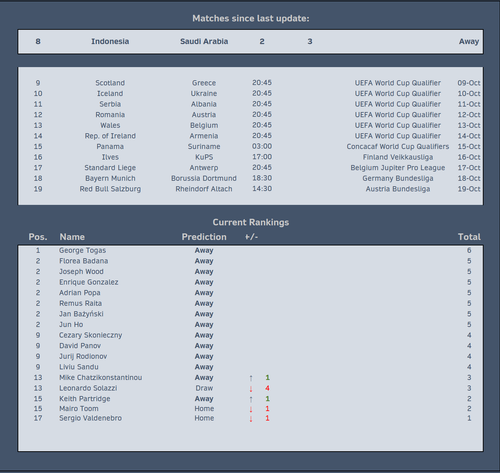
Task: Select Borussia Dortmund in fixtures
Action: coord(204,178)
